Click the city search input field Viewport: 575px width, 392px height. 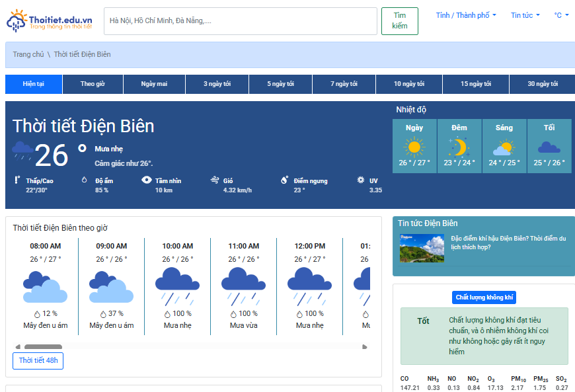tap(240, 21)
